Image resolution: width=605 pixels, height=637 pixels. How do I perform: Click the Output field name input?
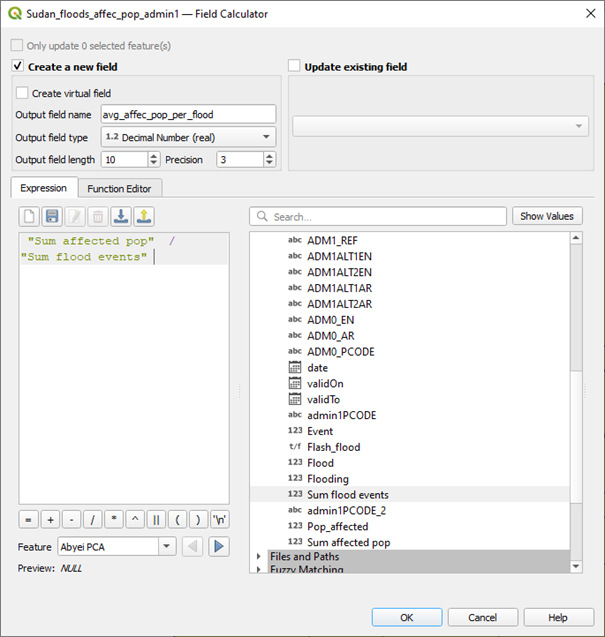[187, 115]
